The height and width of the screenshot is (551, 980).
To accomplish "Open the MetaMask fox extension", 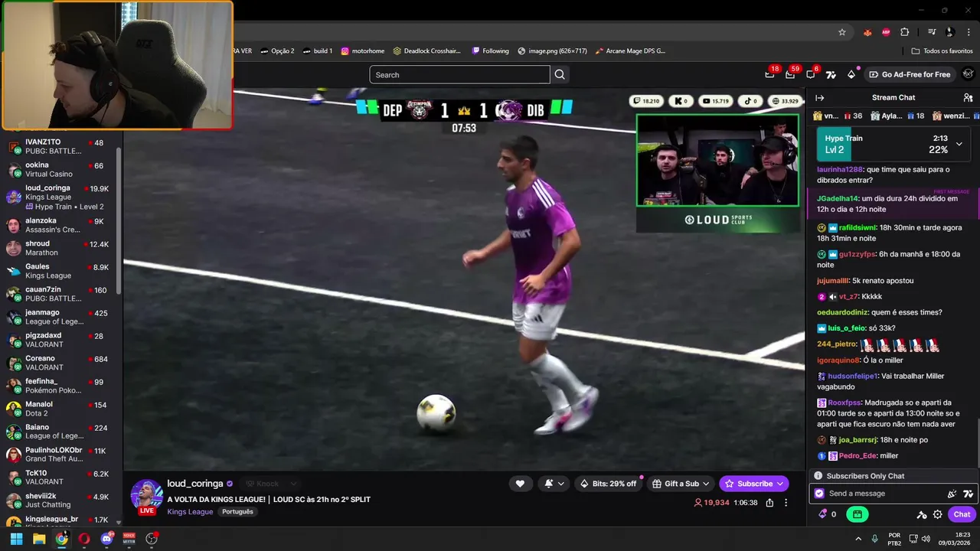I will [x=867, y=32].
